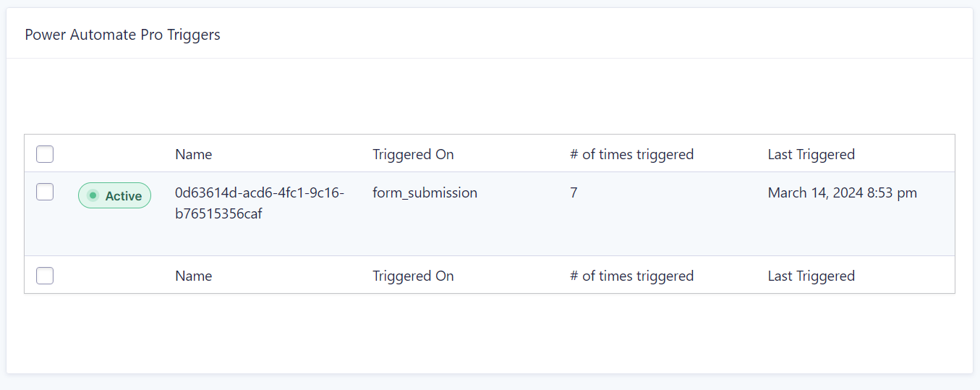The image size is (980, 390).
Task: Click the Name label in table footer
Action: (193, 276)
